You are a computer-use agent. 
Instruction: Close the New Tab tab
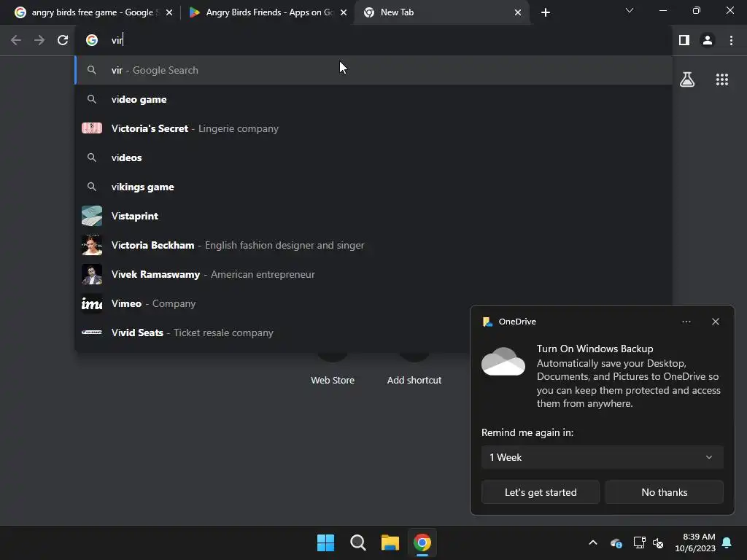click(x=518, y=12)
